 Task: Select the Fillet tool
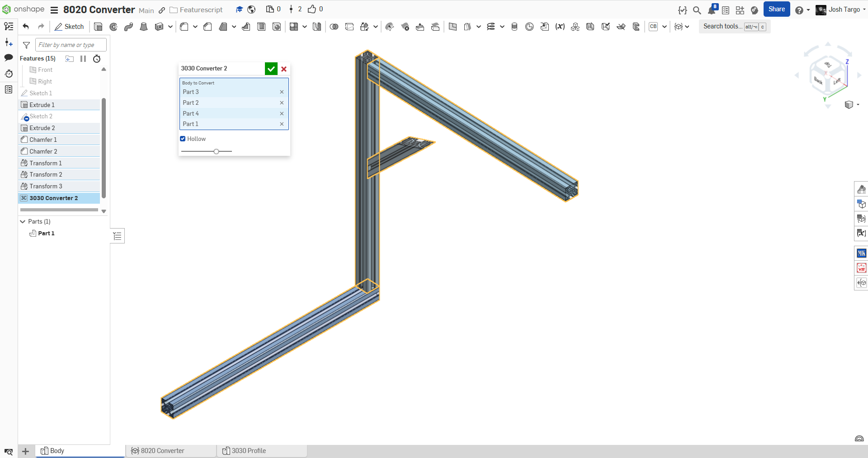pos(184,27)
